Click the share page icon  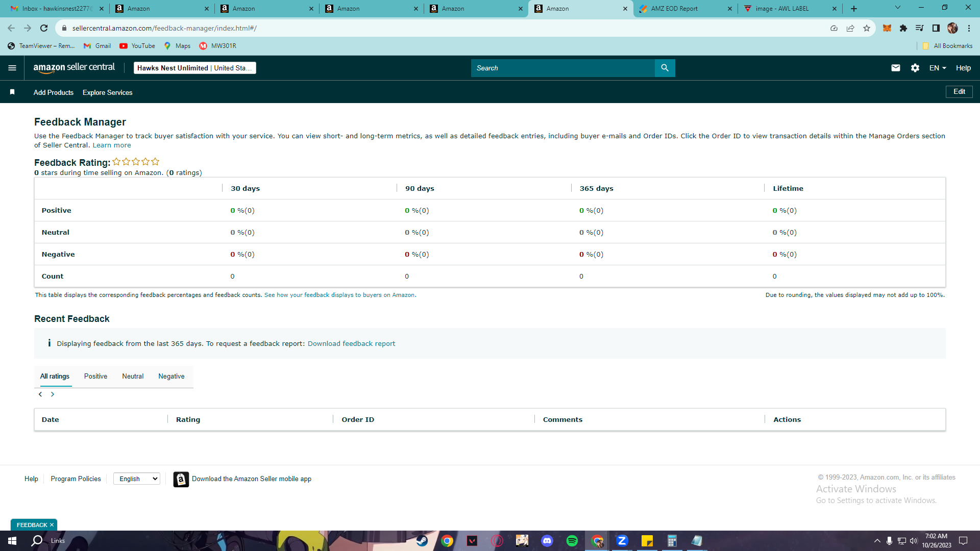pyautogui.click(x=850, y=28)
